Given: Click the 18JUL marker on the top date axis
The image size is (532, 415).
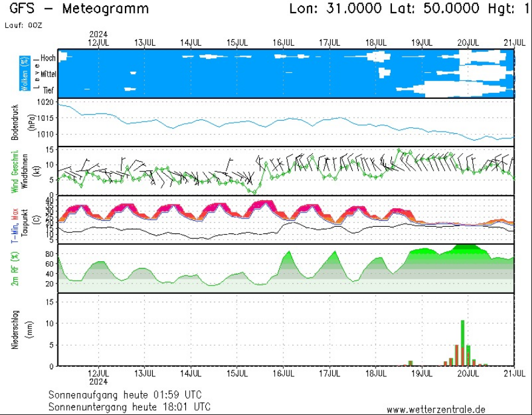Looking at the screenshot, I should click(x=376, y=43).
